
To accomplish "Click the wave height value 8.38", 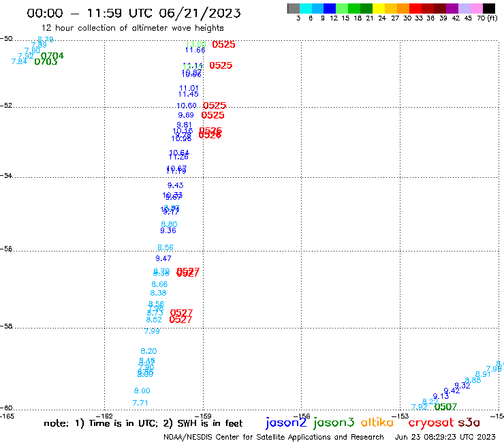I will point(158,293).
